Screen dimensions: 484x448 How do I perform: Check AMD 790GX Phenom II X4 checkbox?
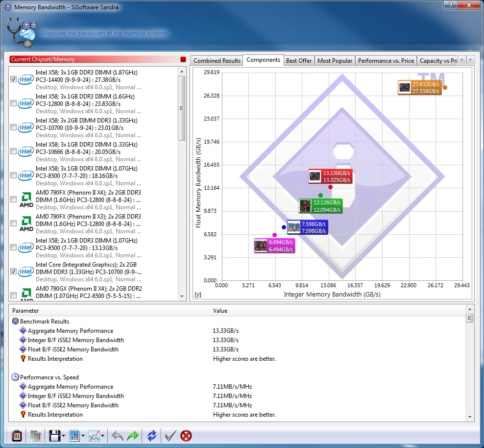coord(13,296)
